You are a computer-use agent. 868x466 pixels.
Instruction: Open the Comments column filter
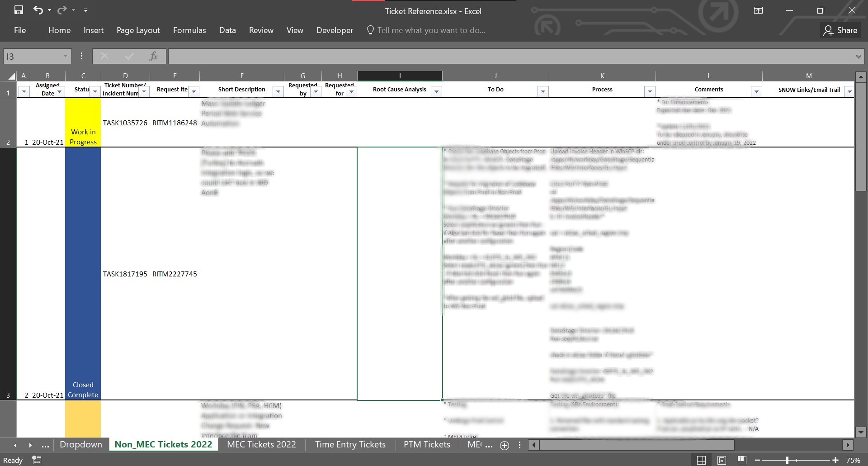click(756, 92)
